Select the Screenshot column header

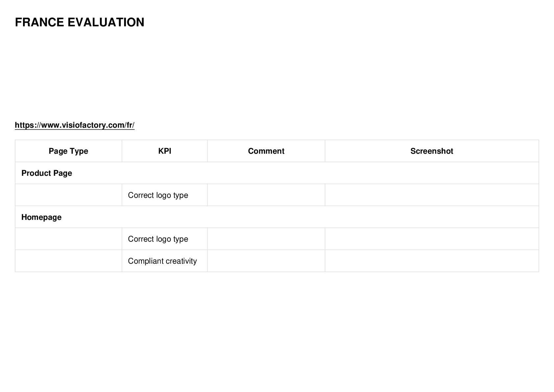432,151
